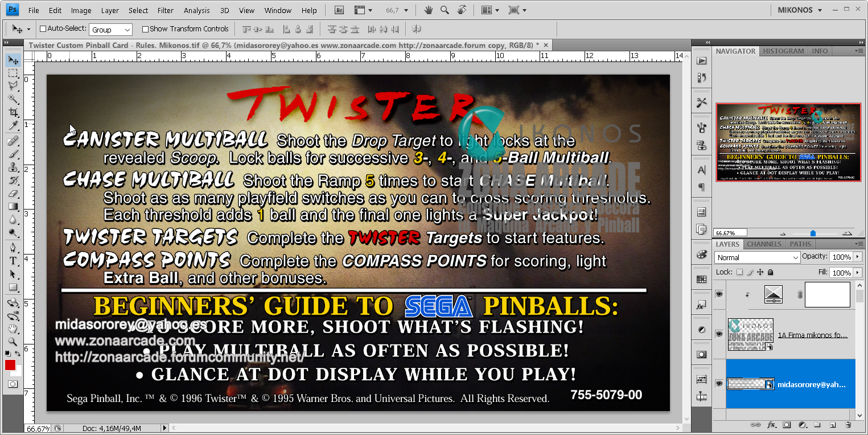The width and height of the screenshot is (868, 435).
Task: Open the Auto-Select Group dropdown
Action: pos(111,30)
